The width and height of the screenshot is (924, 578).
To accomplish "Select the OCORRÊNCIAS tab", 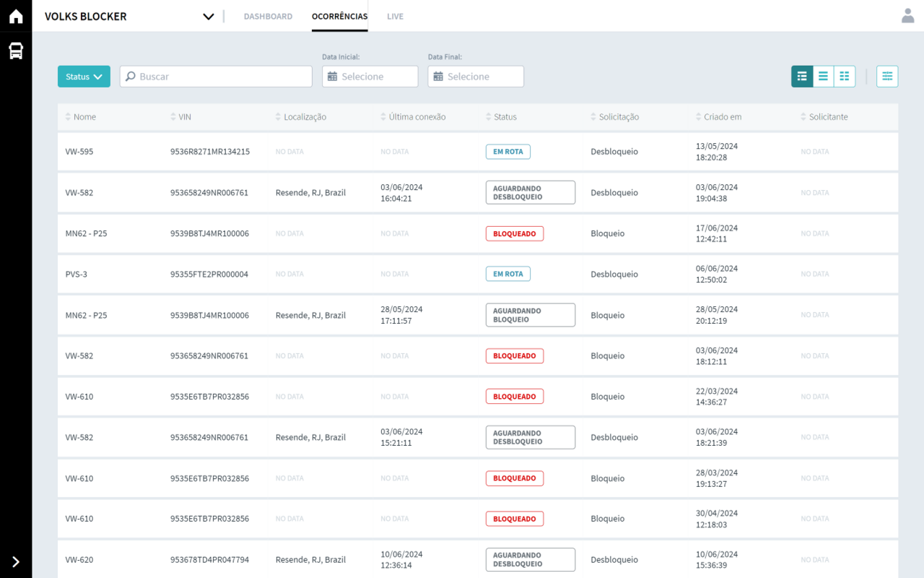I will tap(339, 17).
